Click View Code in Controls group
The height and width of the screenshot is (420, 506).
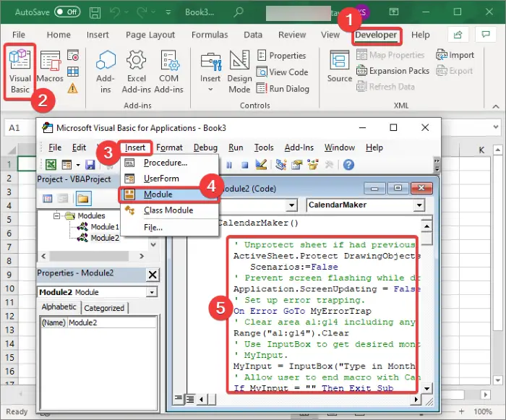[x=283, y=72]
